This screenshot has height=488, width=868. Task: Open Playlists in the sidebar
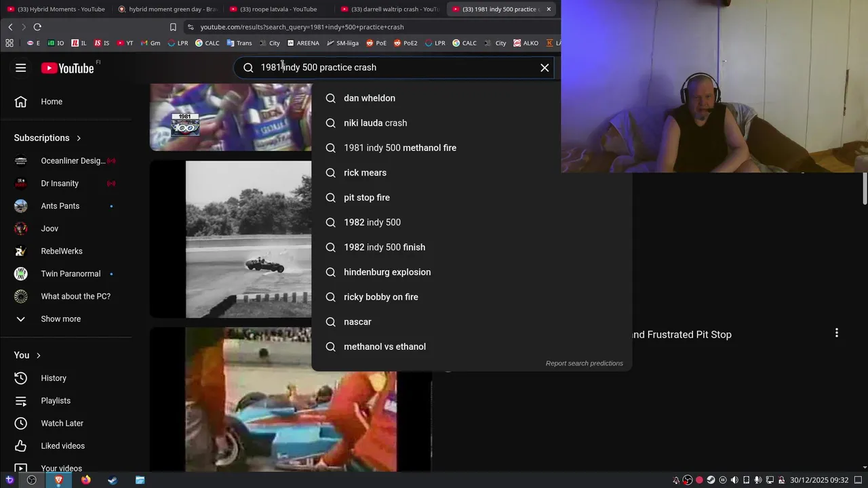[x=66, y=401]
